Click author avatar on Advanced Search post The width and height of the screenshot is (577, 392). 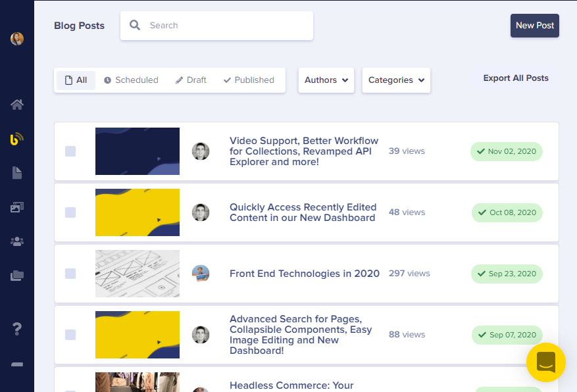tap(201, 335)
